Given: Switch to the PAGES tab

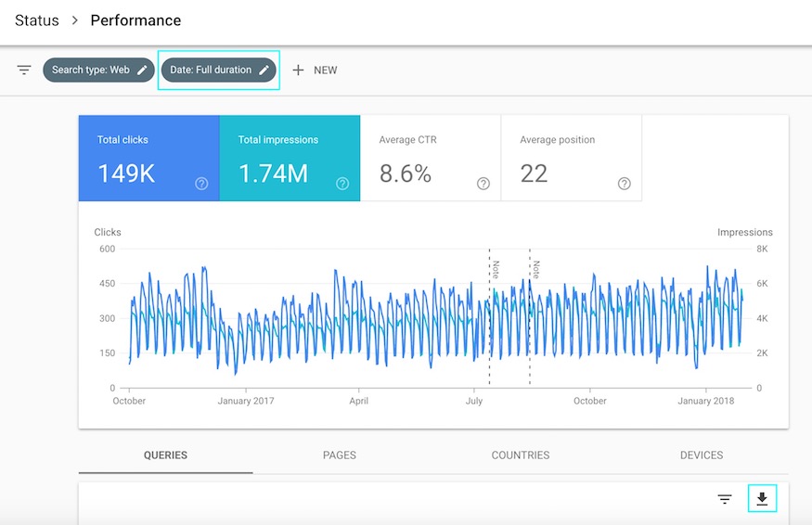Looking at the screenshot, I should (x=340, y=455).
